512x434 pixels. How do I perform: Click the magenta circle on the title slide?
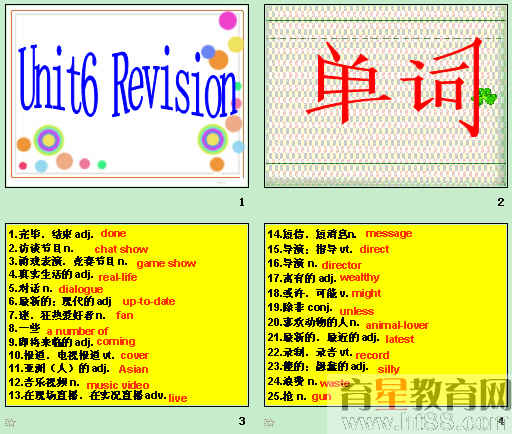pyautogui.click(x=228, y=20)
